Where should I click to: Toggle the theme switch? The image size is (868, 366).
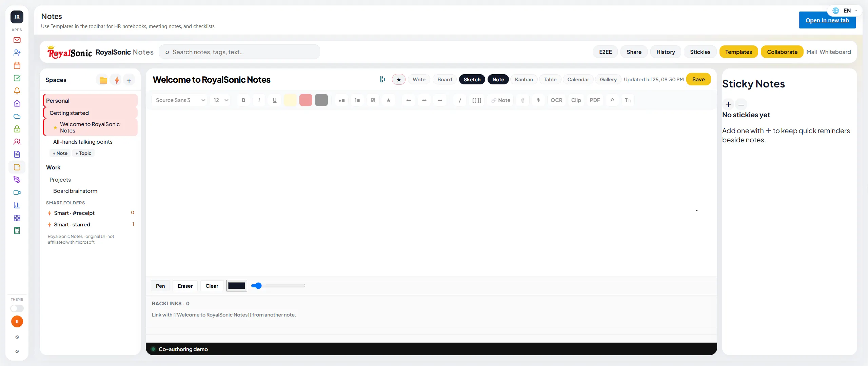pyautogui.click(x=17, y=308)
